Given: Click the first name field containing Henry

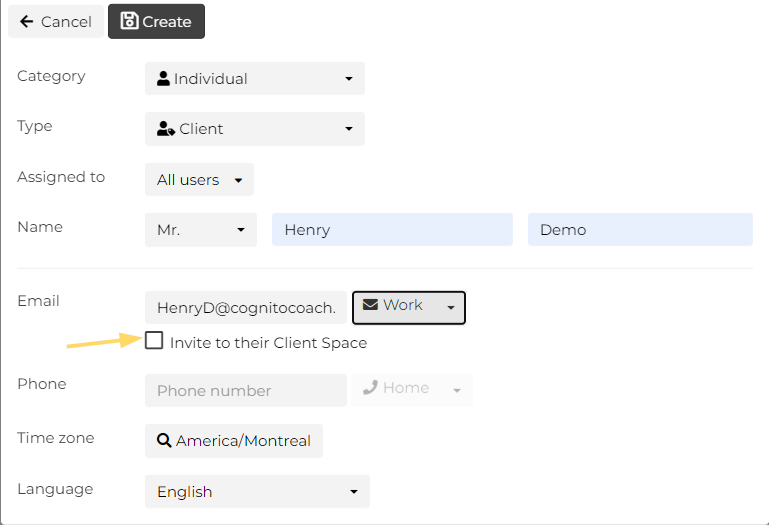Looking at the screenshot, I should point(392,230).
